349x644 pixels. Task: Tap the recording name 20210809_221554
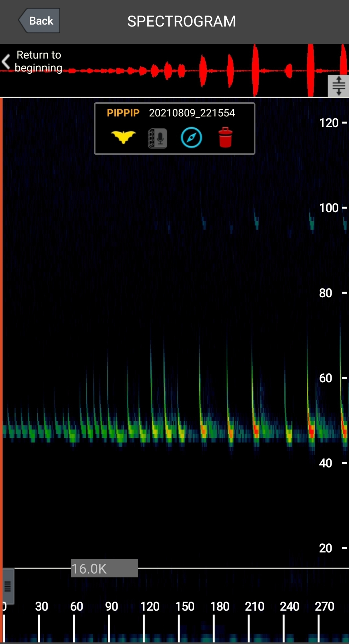(192, 113)
